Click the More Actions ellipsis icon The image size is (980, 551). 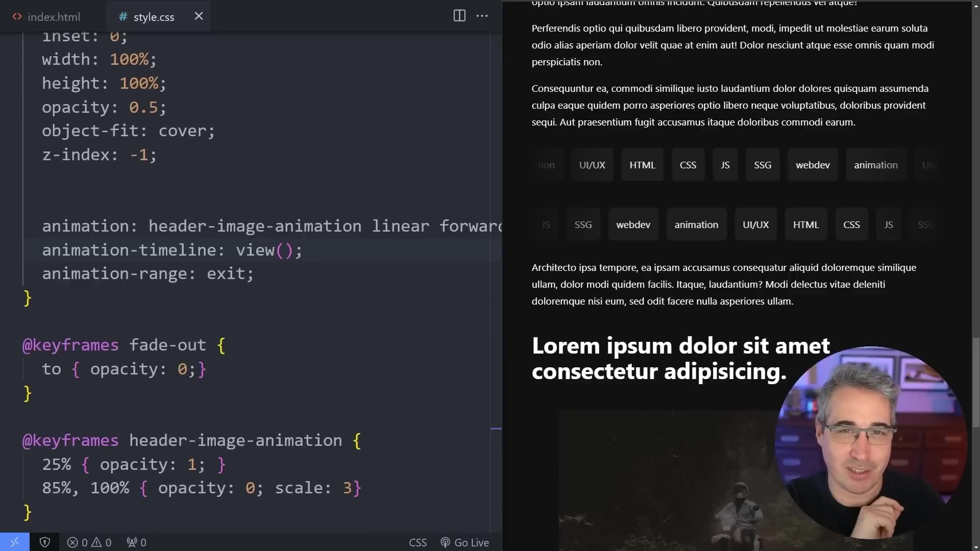point(482,16)
